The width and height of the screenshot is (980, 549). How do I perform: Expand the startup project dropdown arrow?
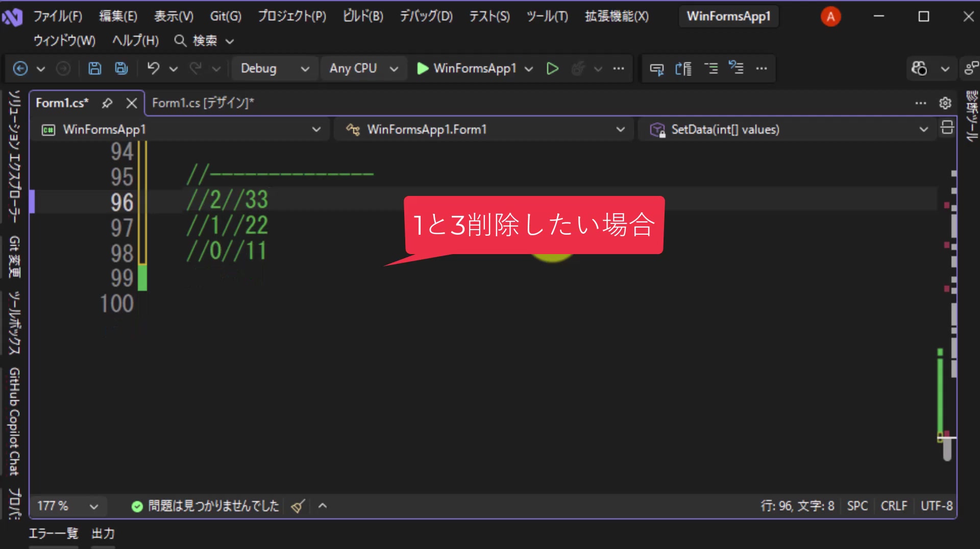point(529,69)
